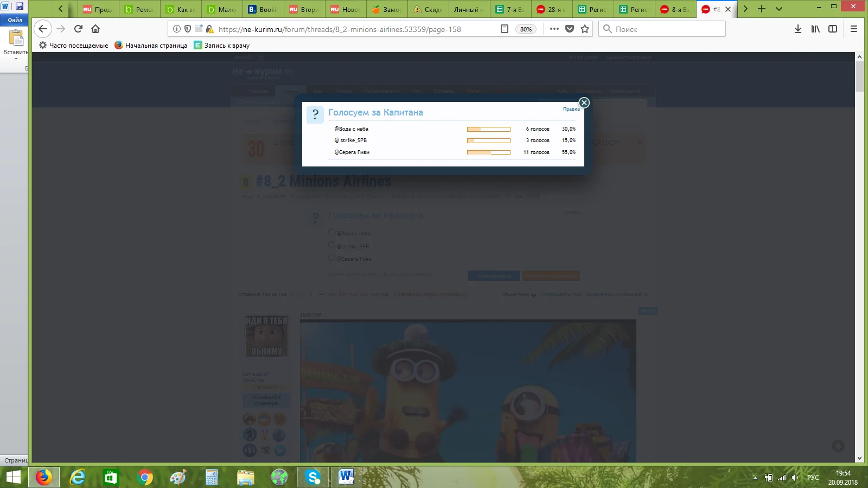Open File Explorer from taskbar
The image size is (868, 488).
click(x=246, y=477)
